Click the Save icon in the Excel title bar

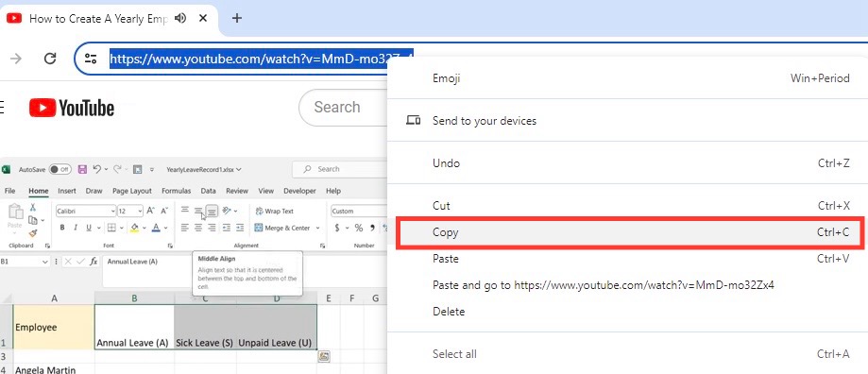(x=82, y=169)
